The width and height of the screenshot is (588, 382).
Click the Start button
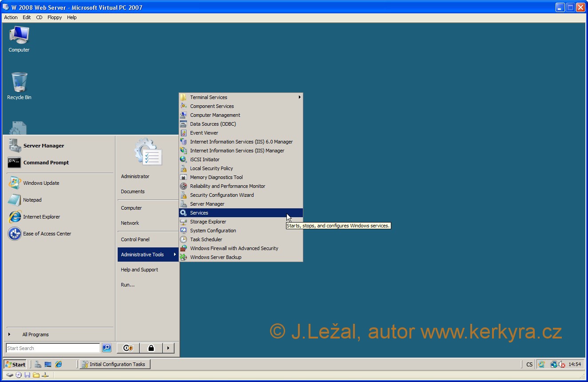[15, 364]
